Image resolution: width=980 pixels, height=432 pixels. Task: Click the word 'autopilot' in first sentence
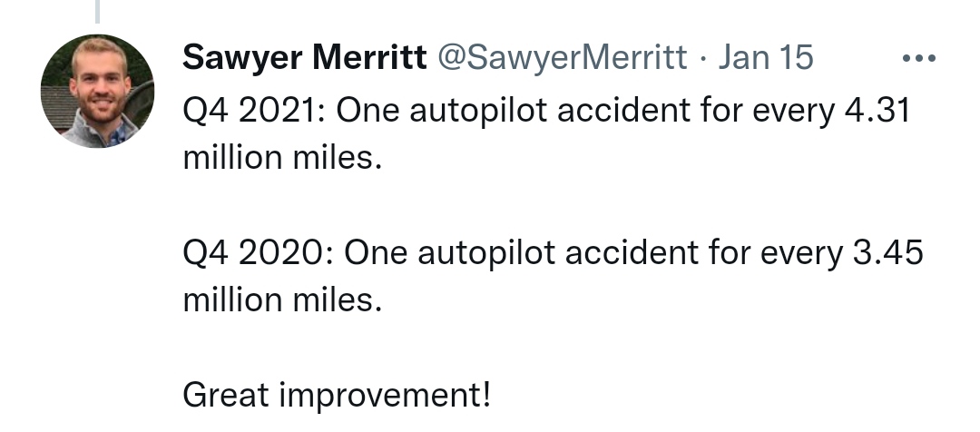pyautogui.click(x=478, y=113)
